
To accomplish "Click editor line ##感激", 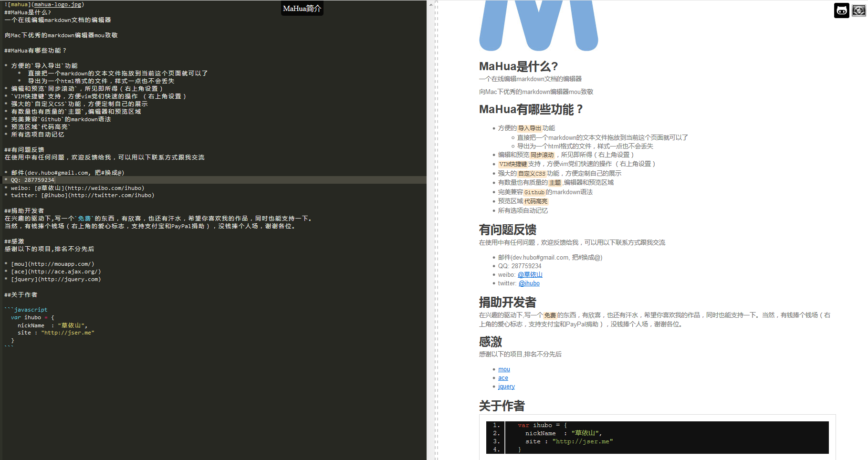I will point(14,241).
